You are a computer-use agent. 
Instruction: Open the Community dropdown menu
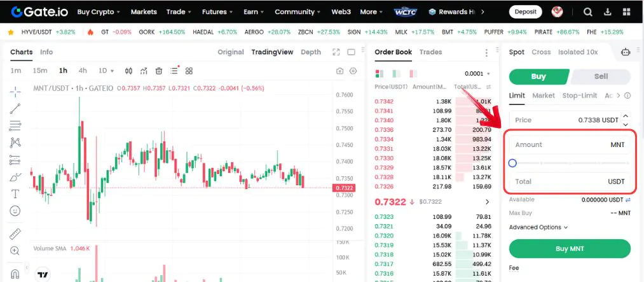coord(298,12)
